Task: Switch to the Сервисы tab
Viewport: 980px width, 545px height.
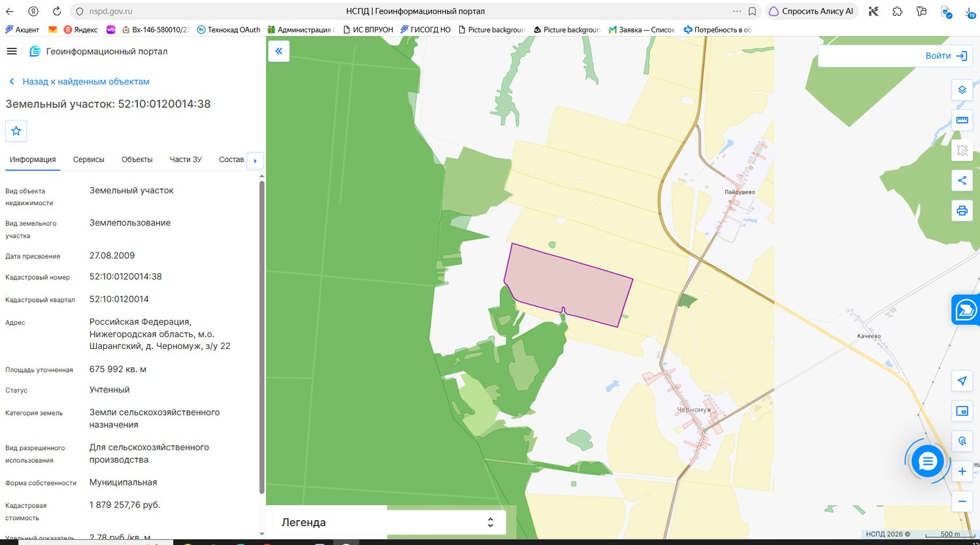Action: pyautogui.click(x=89, y=159)
